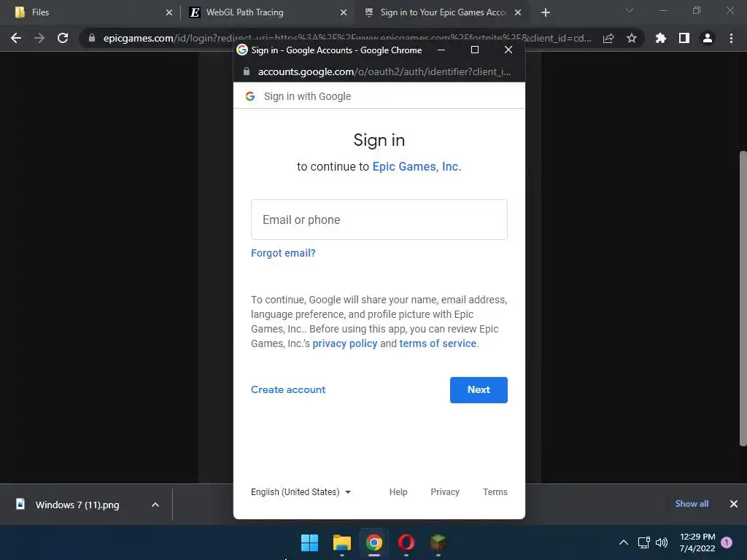The height and width of the screenshot is (560, 747).
Task: Click Show all downloads
Action: 692,504
